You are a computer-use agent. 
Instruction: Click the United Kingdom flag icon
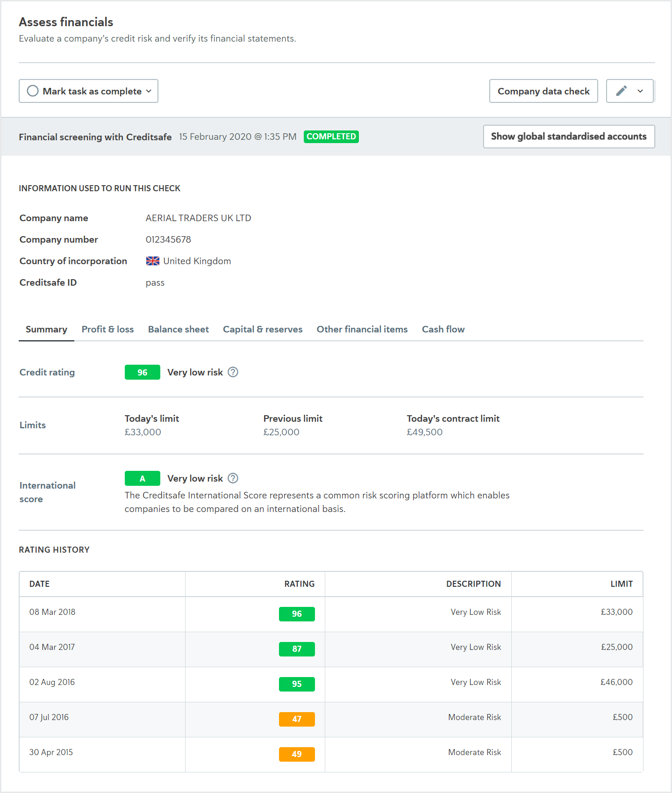coord(152,261)
